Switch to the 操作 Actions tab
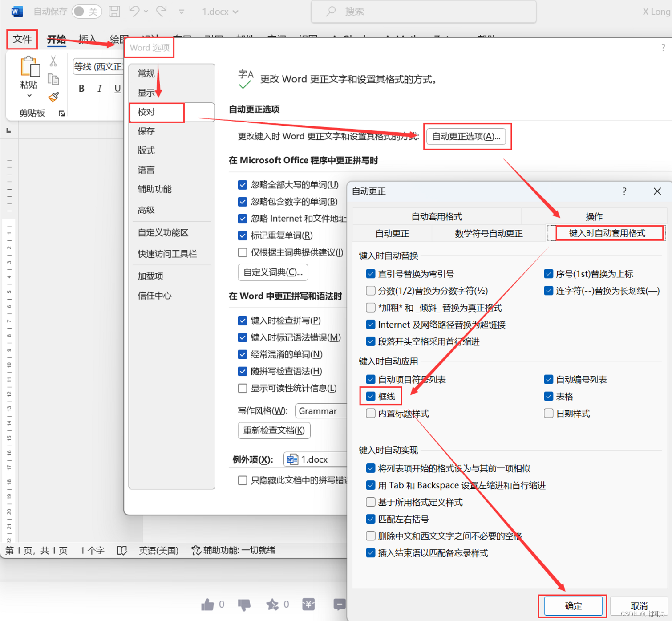The image size is (672, 621). 594,217
